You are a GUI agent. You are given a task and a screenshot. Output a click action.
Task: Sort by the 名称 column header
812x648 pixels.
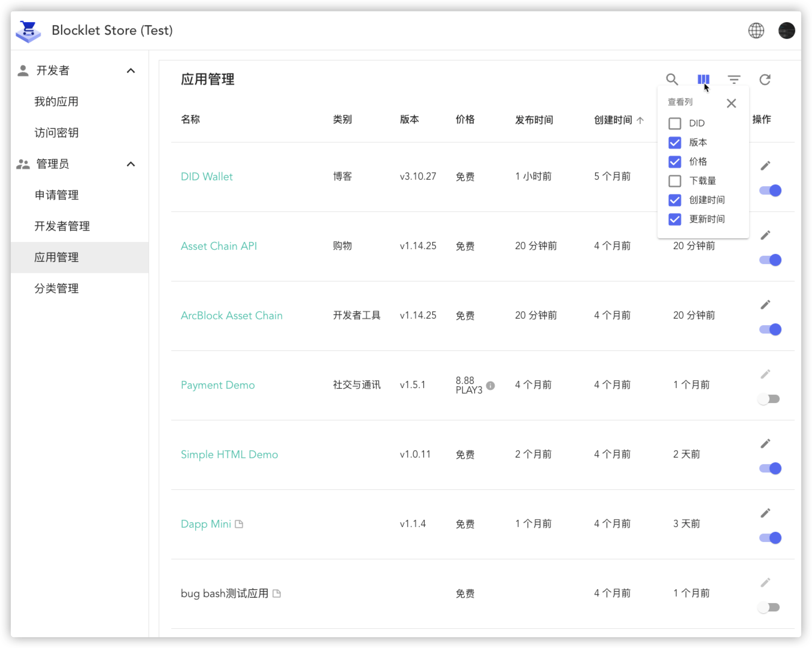190,120
